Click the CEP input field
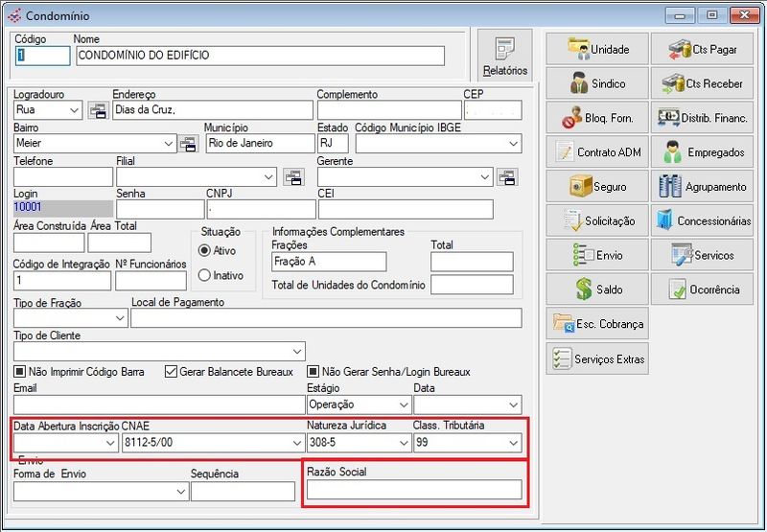 (x=493, y=110)
